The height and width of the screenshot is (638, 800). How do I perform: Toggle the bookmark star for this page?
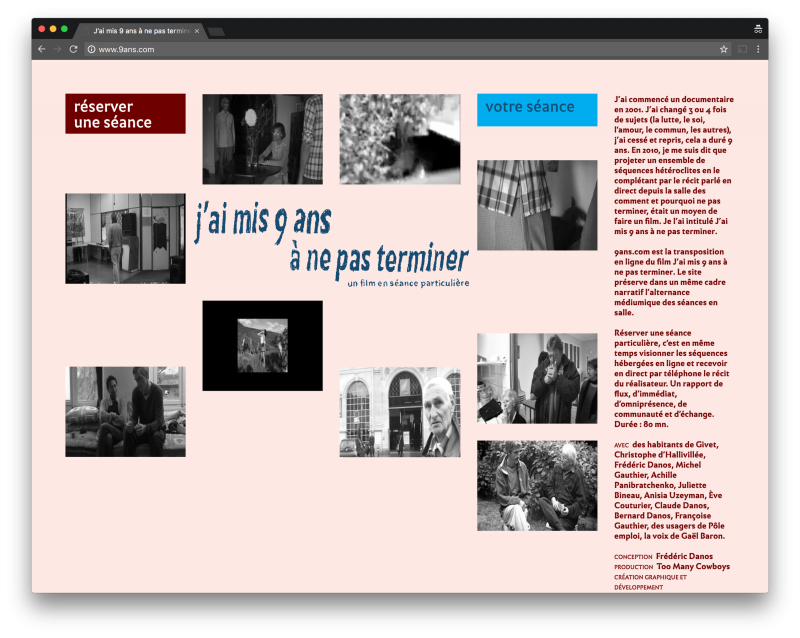[x=724, y=48]
